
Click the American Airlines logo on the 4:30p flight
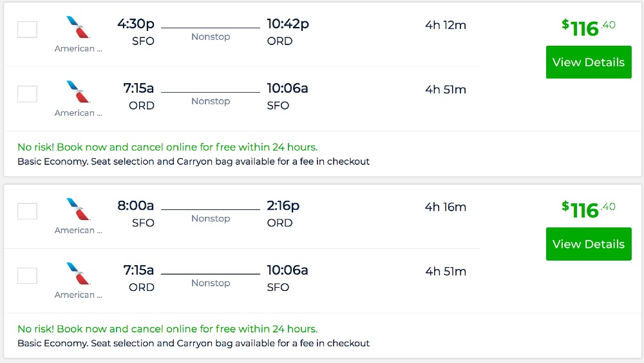(79, 28)
